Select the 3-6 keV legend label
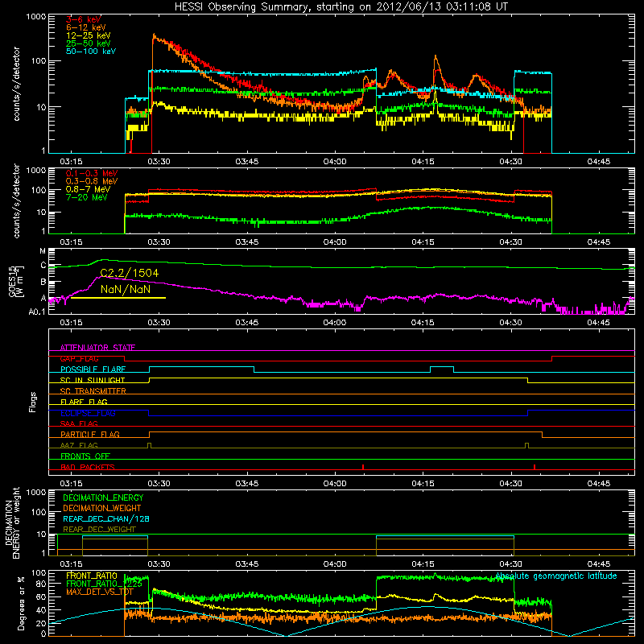This screenshot has width=644, height=644. 84,19
